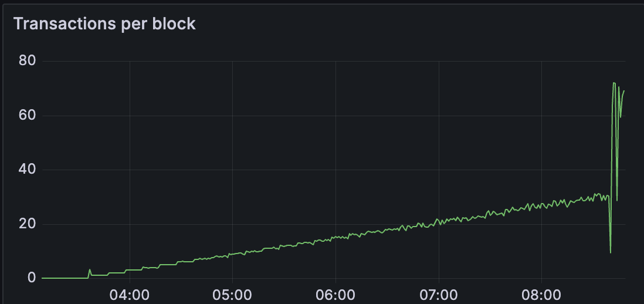Select the 08:00 time axis label
The height and width of the screenshot is (304, 644).
541,294
